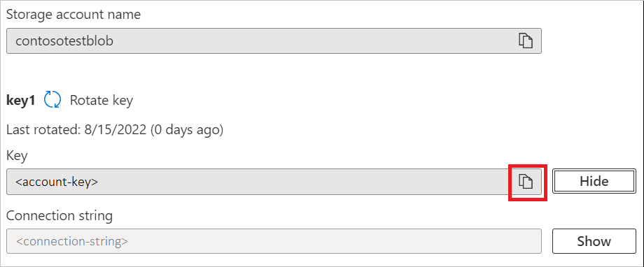Click the Connection string label
The image size is (644, 267).
[x=59, y=216]
